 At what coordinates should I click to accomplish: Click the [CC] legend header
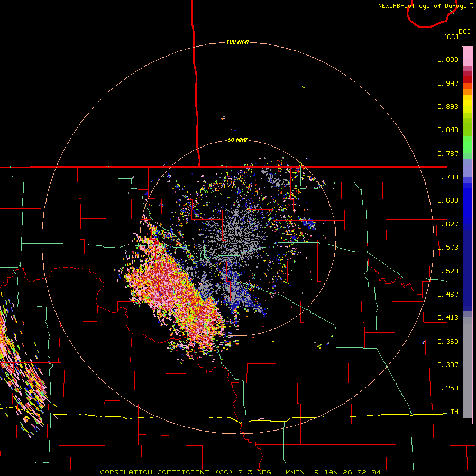(452, 37)
